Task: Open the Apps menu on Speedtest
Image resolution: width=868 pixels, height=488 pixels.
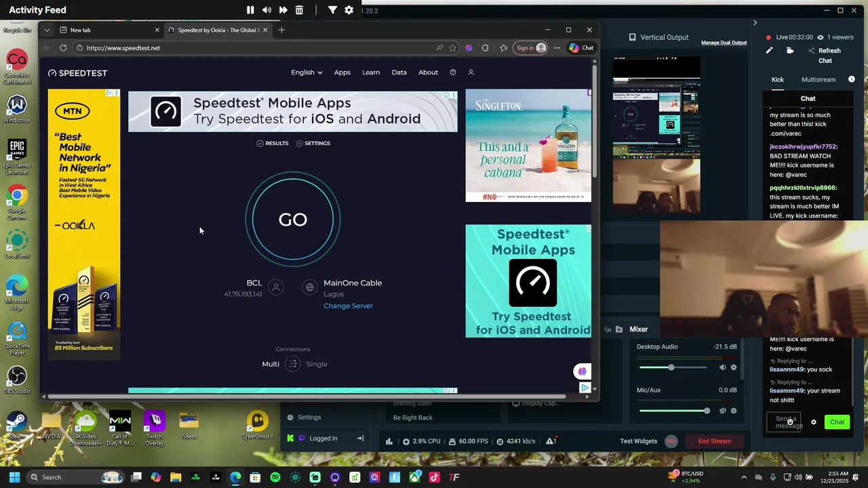Action: click(x=342, y=73)
